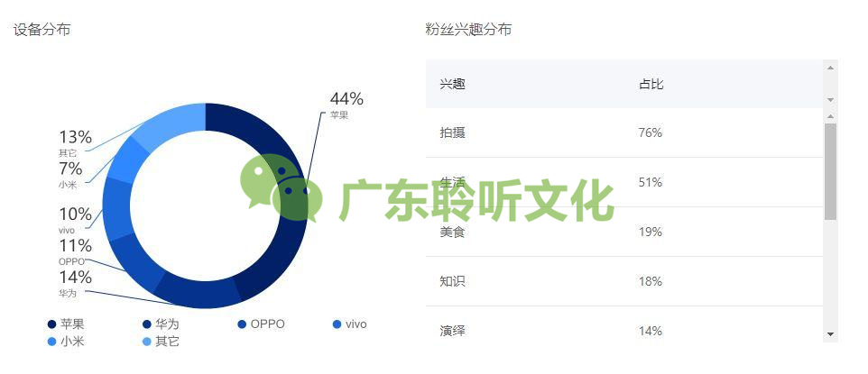This screenshot has width=868, height=374.
Task: Click the 44% 苹果 data label
Action: point(346,99)
